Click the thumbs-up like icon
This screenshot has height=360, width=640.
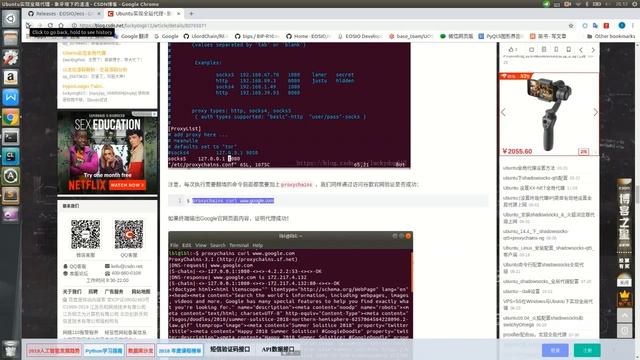[x=511, y=50]
